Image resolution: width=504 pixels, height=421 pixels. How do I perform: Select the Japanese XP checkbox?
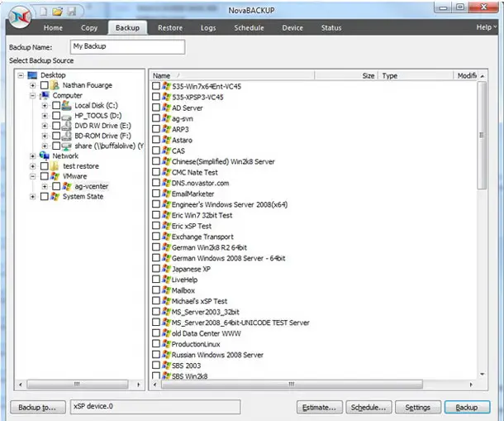[156, 269]
